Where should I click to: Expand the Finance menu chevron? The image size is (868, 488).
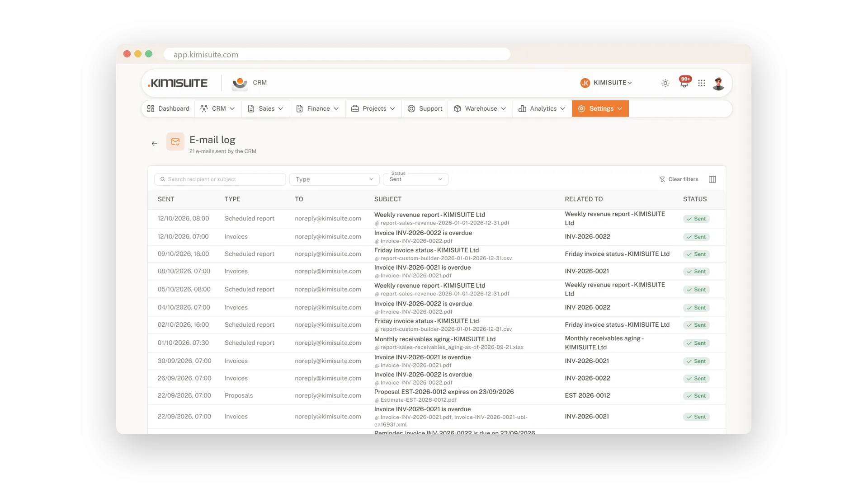pyautogui.click(x=336, y=109)
